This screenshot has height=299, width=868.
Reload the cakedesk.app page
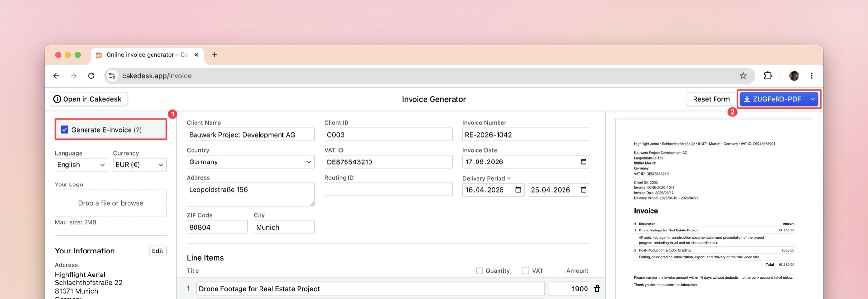(x=91, y=76)
